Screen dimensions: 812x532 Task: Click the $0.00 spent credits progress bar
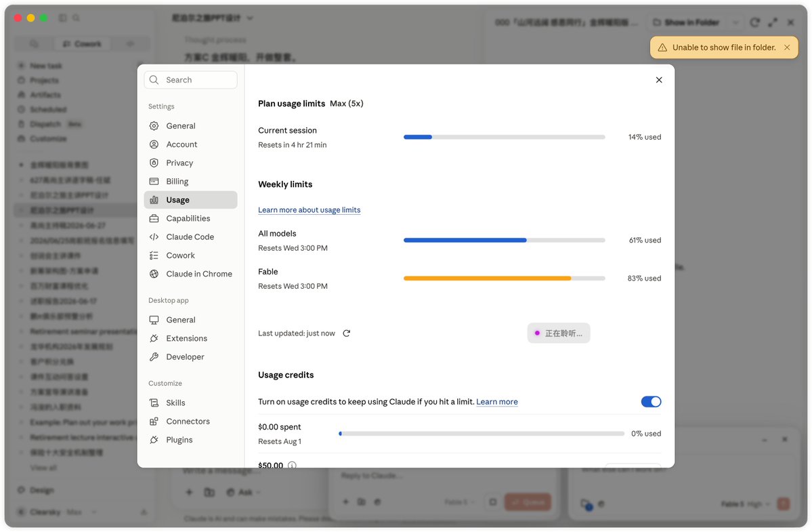point(481,434)
